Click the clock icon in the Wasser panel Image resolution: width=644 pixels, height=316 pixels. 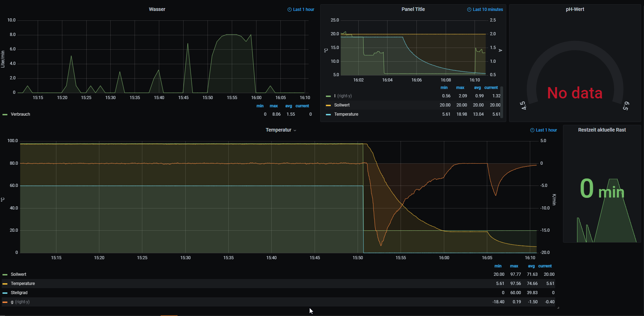290,10
